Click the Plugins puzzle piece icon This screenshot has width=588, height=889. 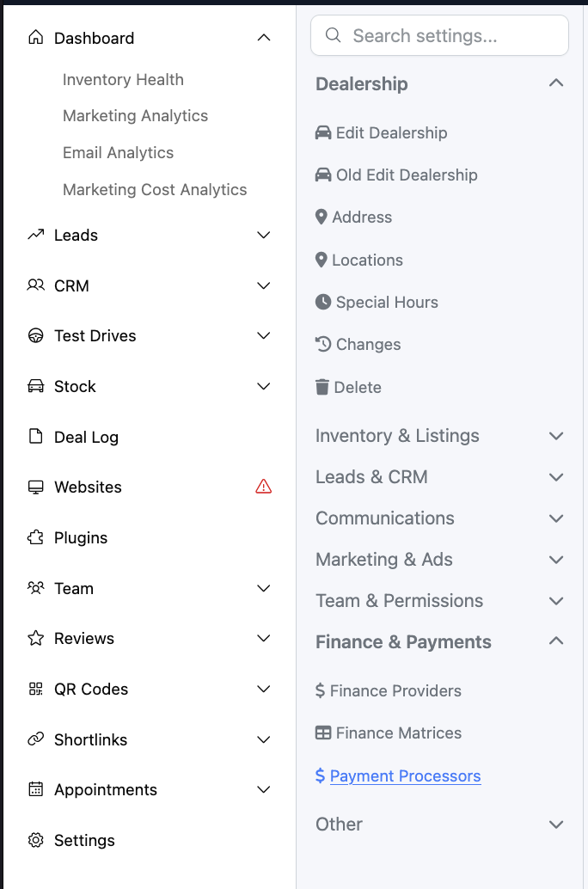(36, 537)
